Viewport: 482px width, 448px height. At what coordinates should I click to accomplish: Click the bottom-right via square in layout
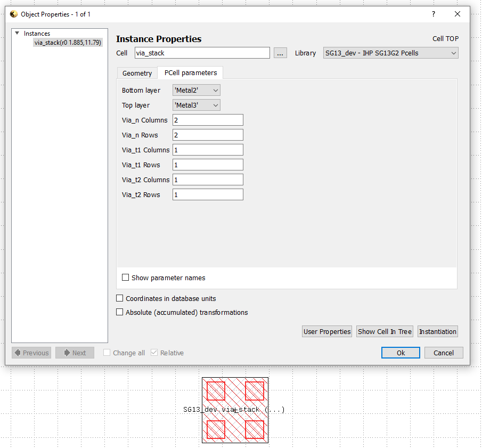(x=255, y=429)
